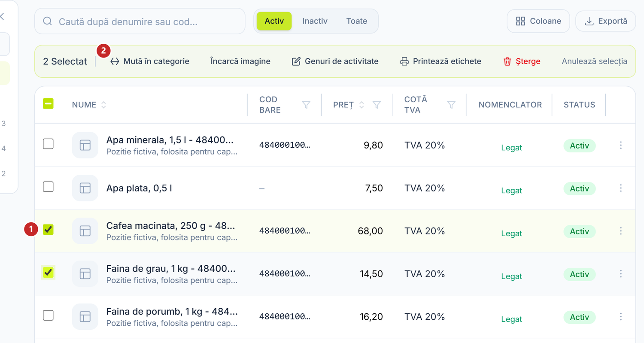This screenshot has height=343, width=644.
Task: Open the more options menu for Faina de porumb
Action: coord(621,317)
